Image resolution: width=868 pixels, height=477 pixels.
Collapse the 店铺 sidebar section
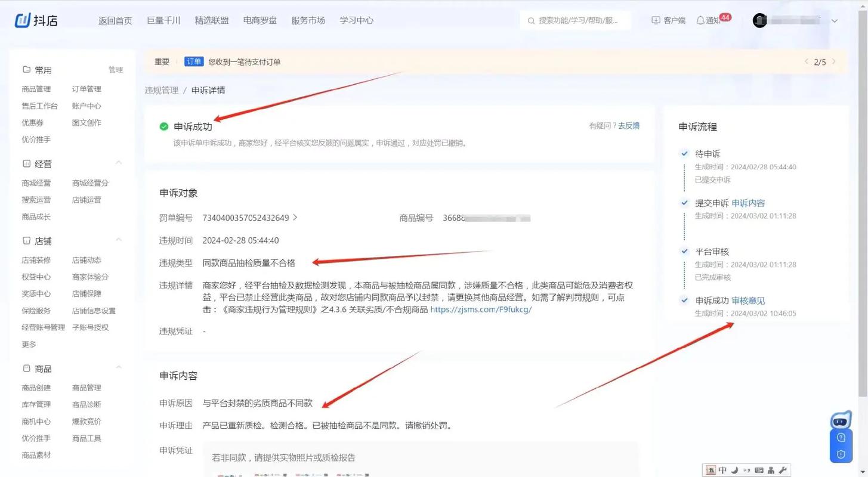119,240
